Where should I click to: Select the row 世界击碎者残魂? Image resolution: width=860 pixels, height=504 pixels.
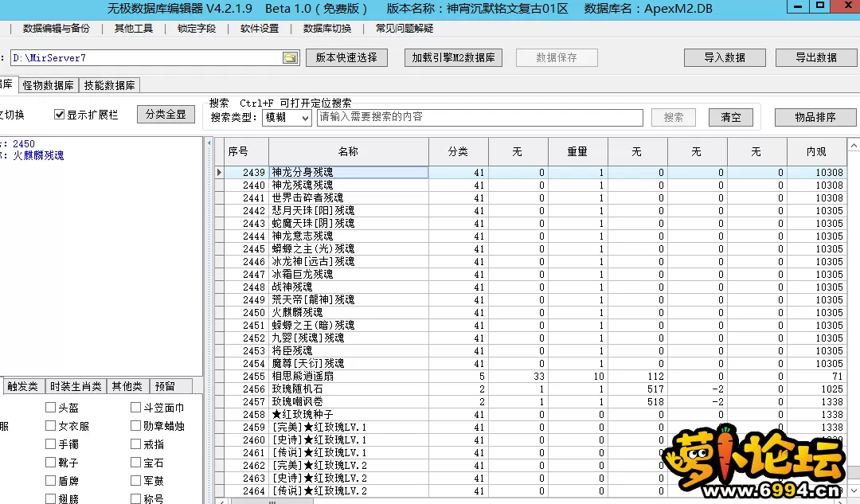pyautogui.click(x=530, y=197)
